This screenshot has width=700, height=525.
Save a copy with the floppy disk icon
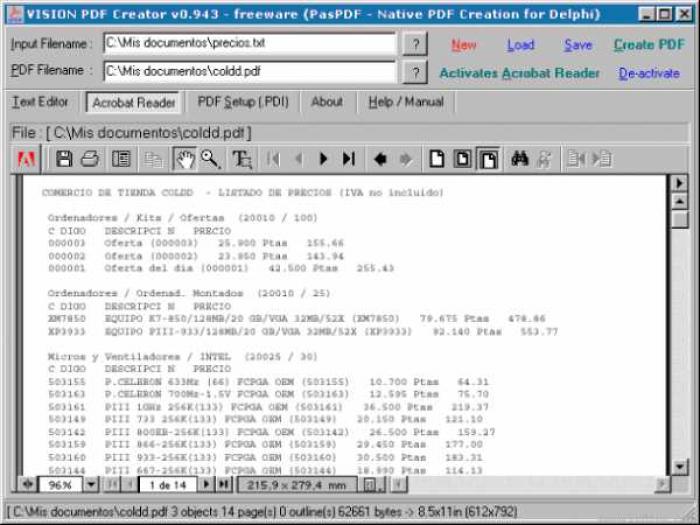click(x=64, y=159)
